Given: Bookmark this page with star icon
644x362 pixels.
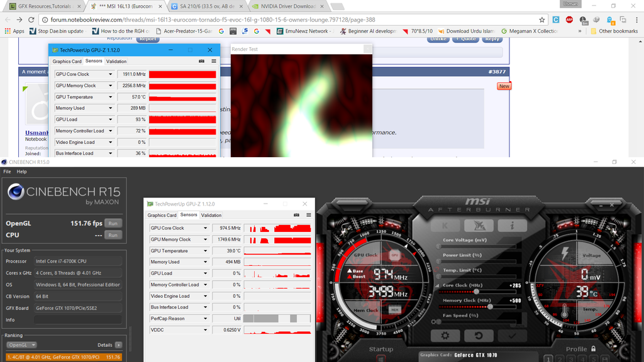Looking at the screenshot, I should pyautogui.click(x=541, y=19).
